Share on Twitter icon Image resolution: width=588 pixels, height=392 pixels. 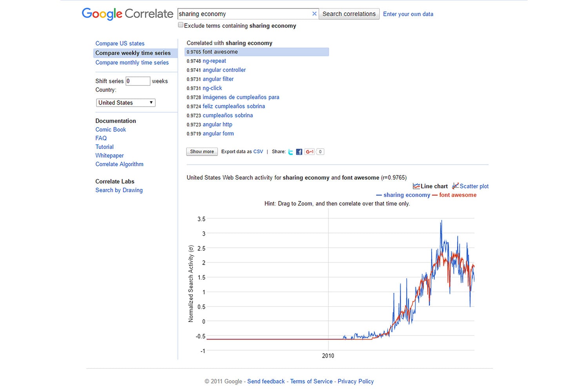pyautogui.click(x=290, y=152)
